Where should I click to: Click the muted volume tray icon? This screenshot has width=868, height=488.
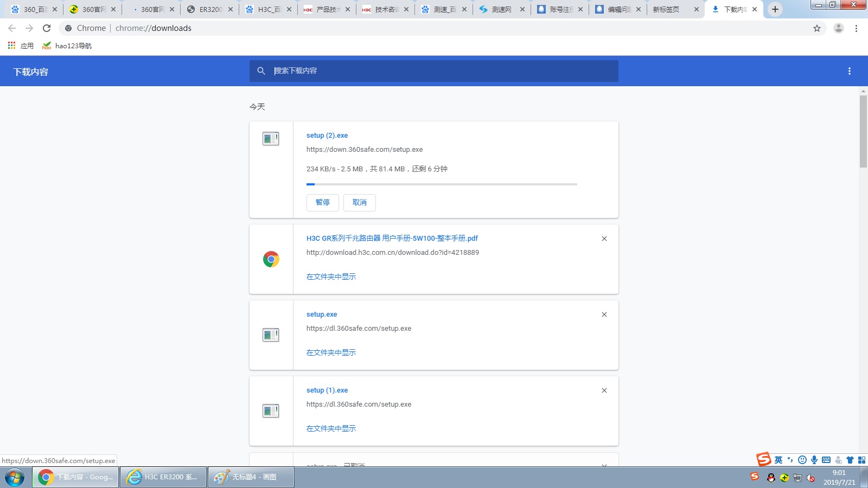pos(811,478)
